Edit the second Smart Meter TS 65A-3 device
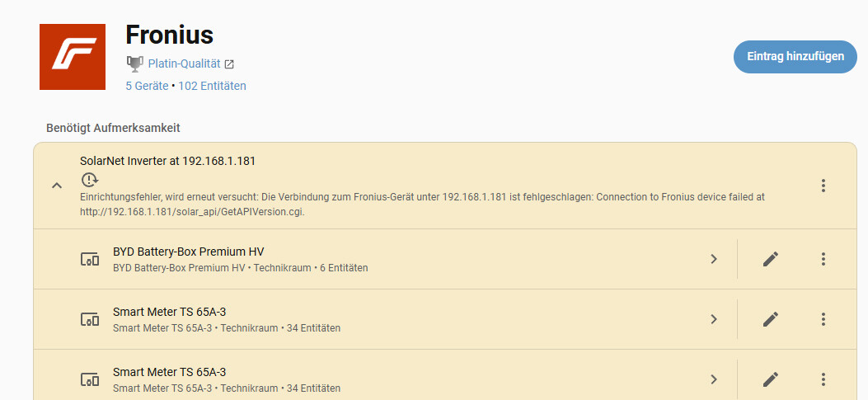The image size is (868, 400). point(771,379)
